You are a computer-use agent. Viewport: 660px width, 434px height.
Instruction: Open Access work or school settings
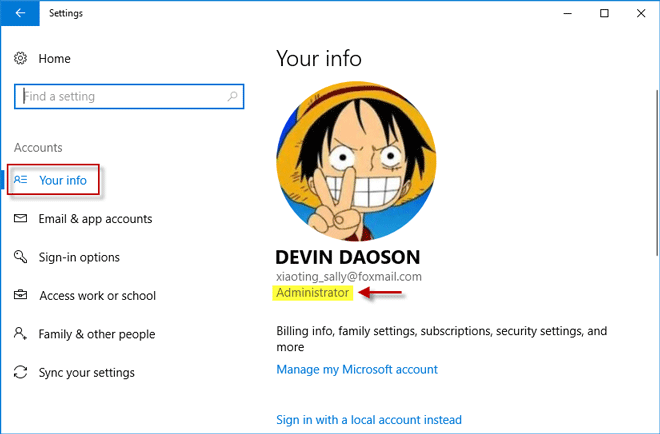click(97, 296)
